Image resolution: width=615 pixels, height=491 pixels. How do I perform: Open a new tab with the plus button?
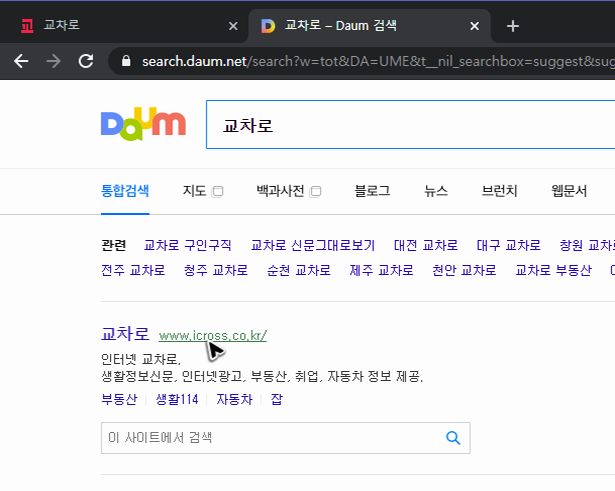[513, 26]
